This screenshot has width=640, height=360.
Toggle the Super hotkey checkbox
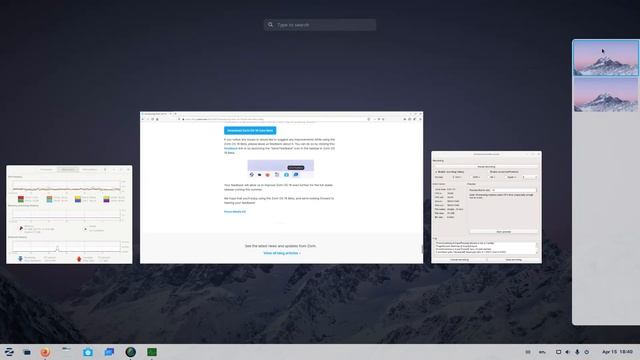click(510, 177)
